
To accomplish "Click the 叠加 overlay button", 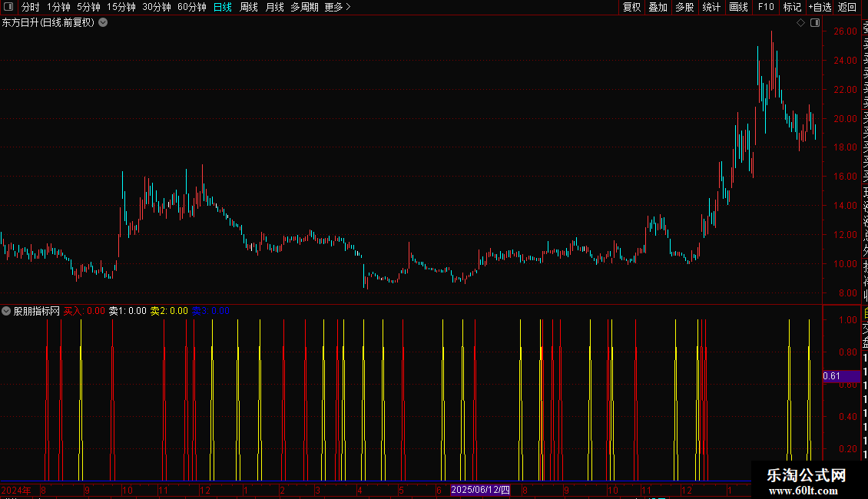I will [x=658, y=7].
